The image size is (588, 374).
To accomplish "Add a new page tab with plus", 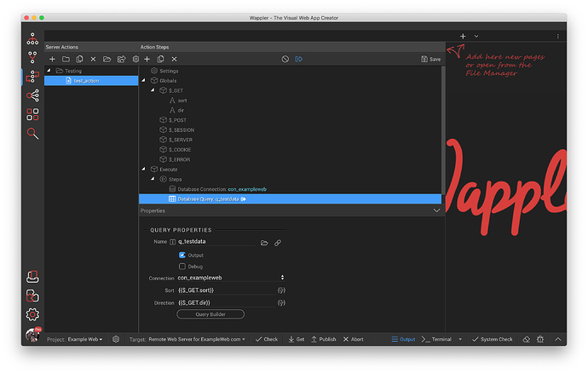I will click(463, 37).
